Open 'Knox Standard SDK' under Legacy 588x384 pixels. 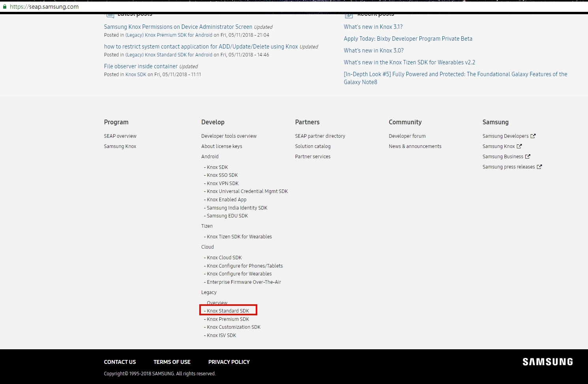tap(228, 311)
